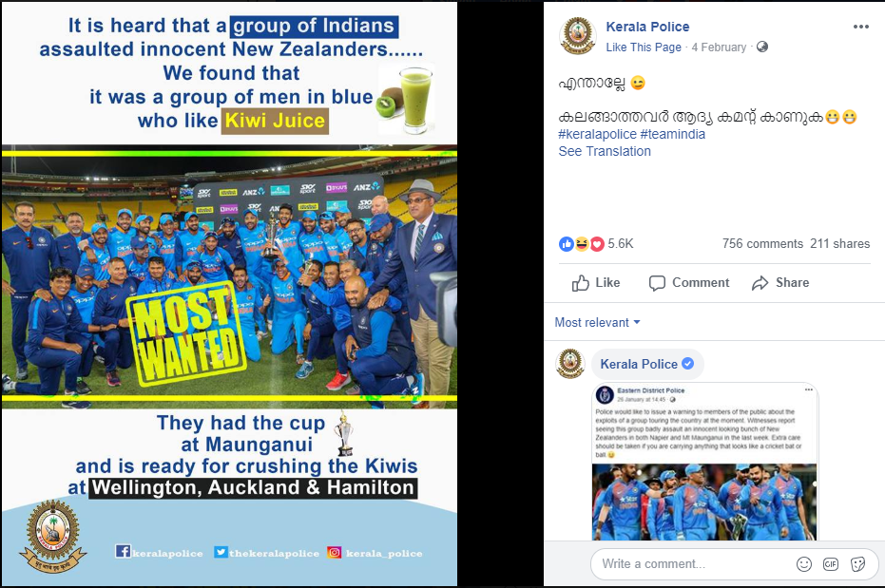This screenshot has height=588, width=885.
Task: Click the Comment button under the post
Action: pos(689,282)
